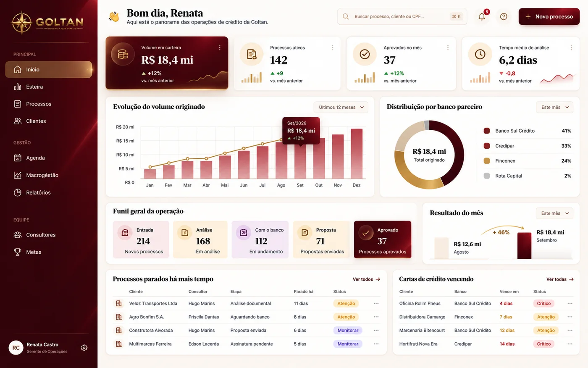Open row actions for Oficina Rolim Pneus
The width and height of the screenshot is (588, 368).
pyautogui.click(x=570, y=303)
